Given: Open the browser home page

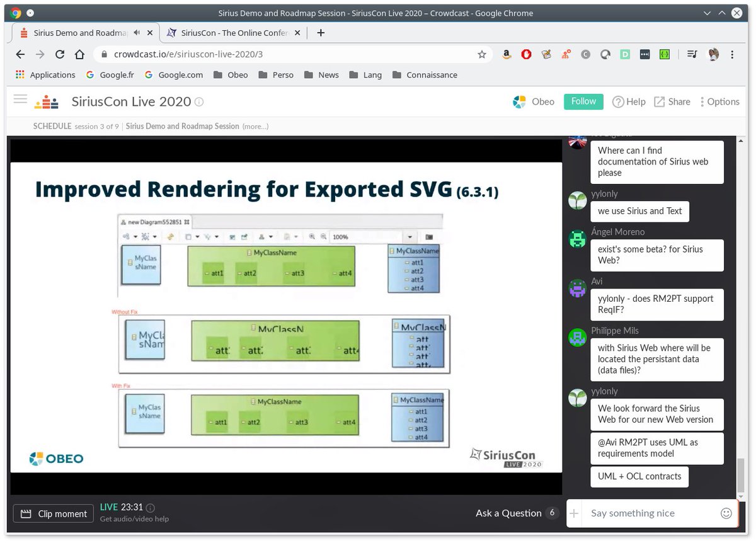Looking at the screenshot, I should click(79, 54).
